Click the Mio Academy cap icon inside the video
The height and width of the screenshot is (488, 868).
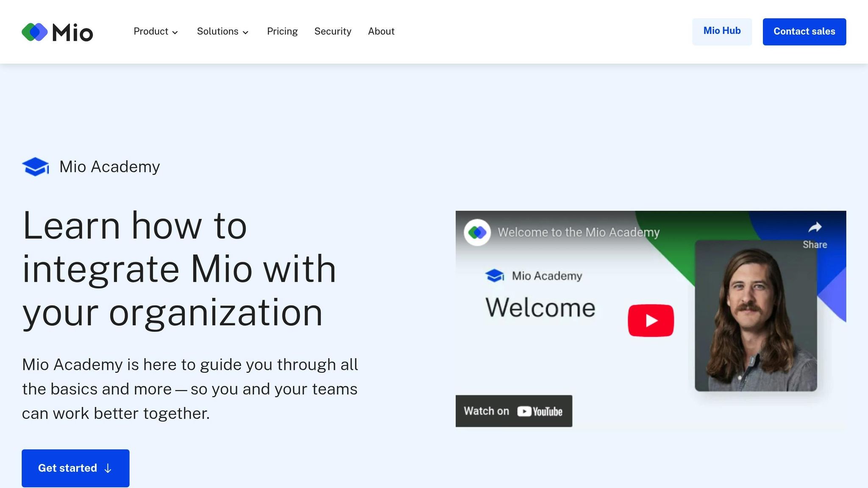tap(495, 276)
